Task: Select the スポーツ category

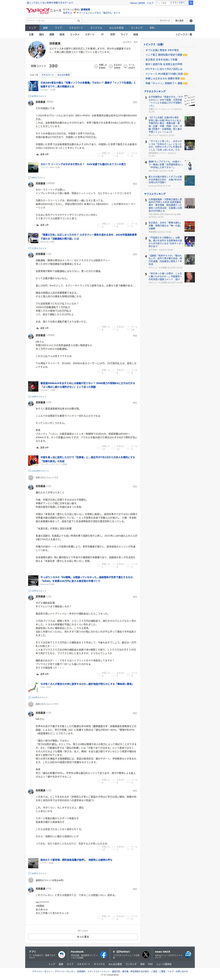Action: click(90, 35)
